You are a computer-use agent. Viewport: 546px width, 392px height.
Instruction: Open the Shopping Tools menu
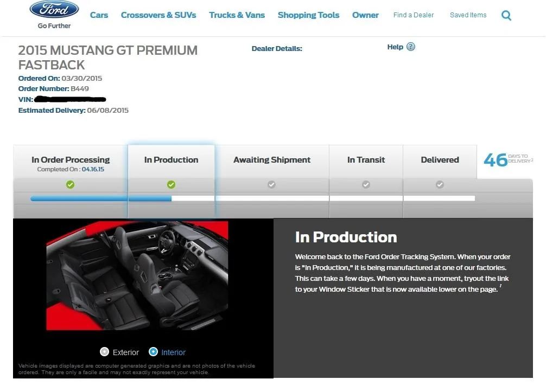pyautogui.click(x=308, y=15)
